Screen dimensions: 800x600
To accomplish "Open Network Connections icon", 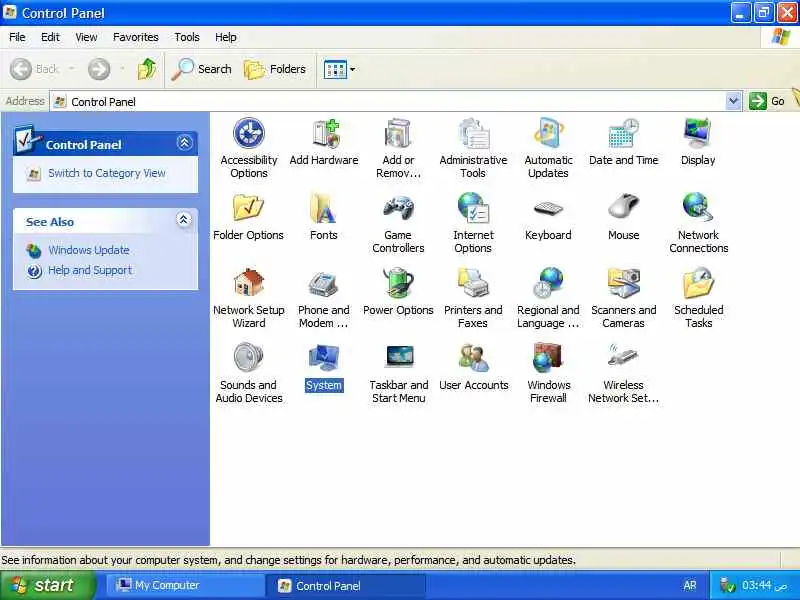I will click(x=698, y=223).
